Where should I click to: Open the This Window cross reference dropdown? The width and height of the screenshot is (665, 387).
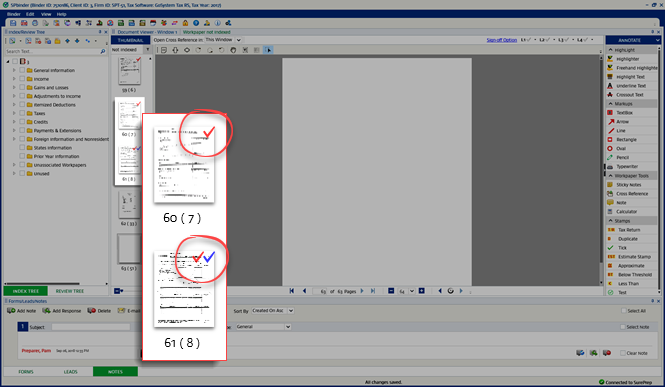[239, 40]
